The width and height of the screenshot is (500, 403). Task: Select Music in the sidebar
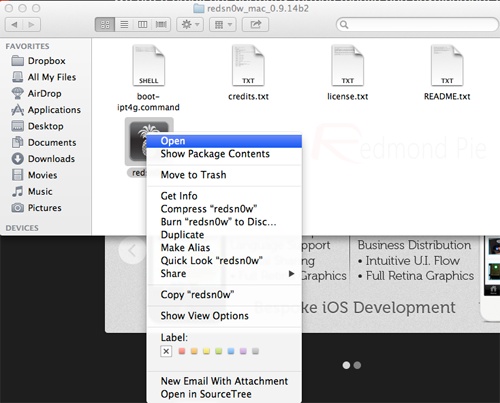32,191
